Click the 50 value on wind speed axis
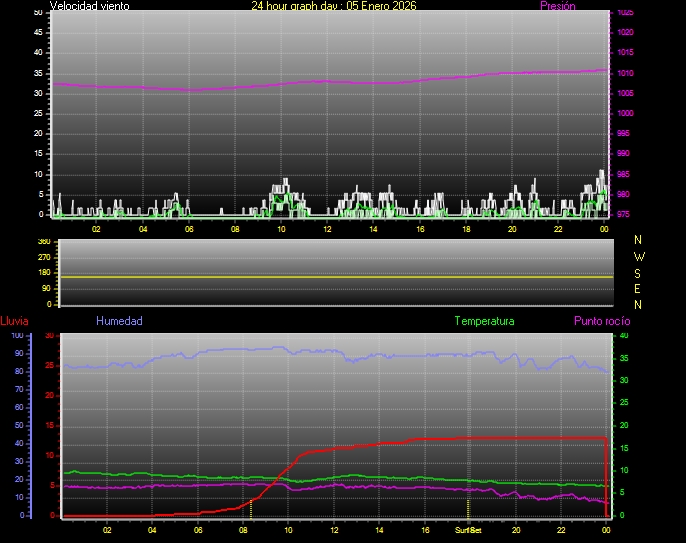Image resolution: width=686 pixels, height=543 pixels. (x=38, y=12)
